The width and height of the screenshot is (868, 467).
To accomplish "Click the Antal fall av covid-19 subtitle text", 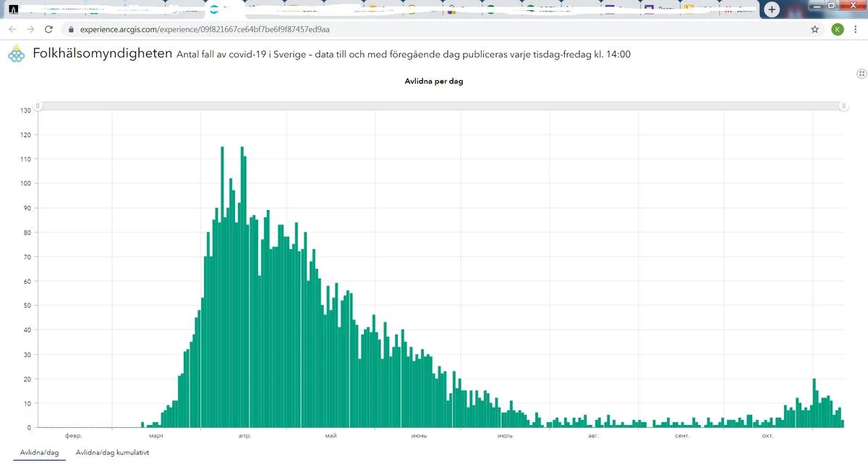I will click(x=403, y=55).
